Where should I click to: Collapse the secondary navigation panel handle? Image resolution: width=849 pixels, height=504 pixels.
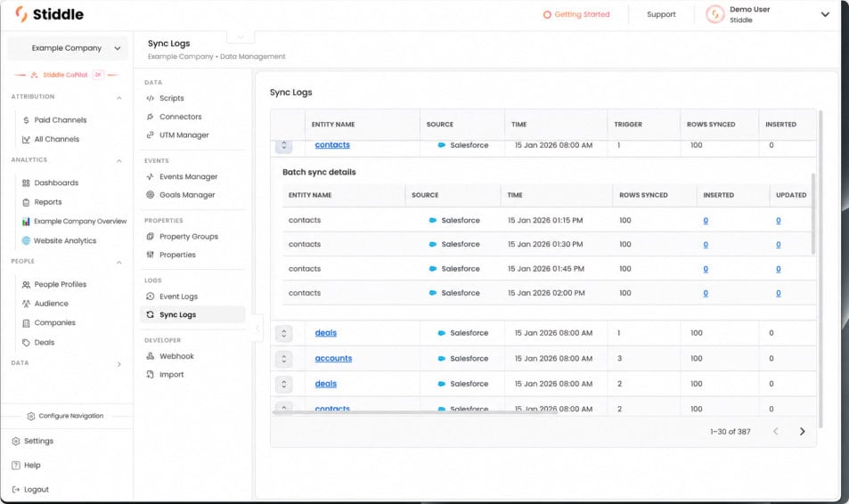click(257, 328)
